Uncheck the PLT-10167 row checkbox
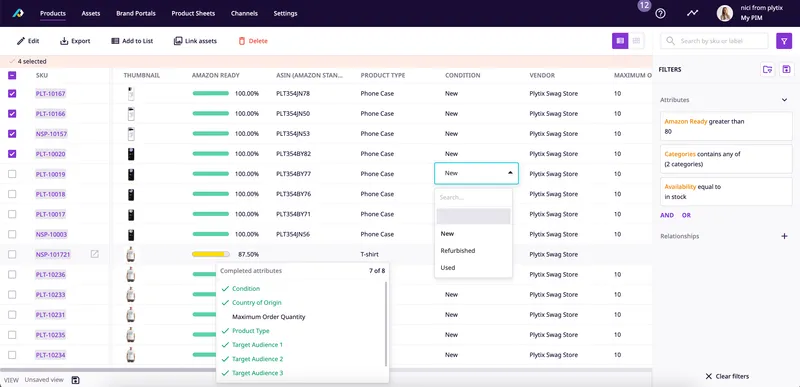This screenshot has height=387, width=800. [12, 94]
